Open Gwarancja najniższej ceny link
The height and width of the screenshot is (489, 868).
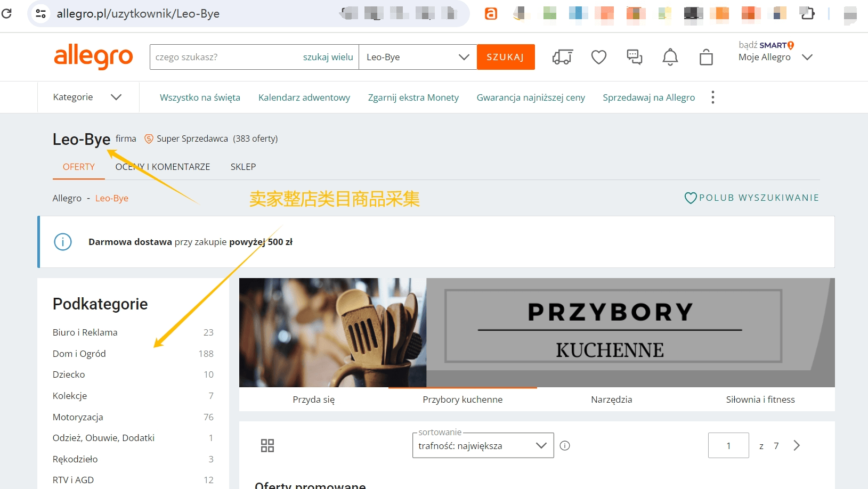531,97
